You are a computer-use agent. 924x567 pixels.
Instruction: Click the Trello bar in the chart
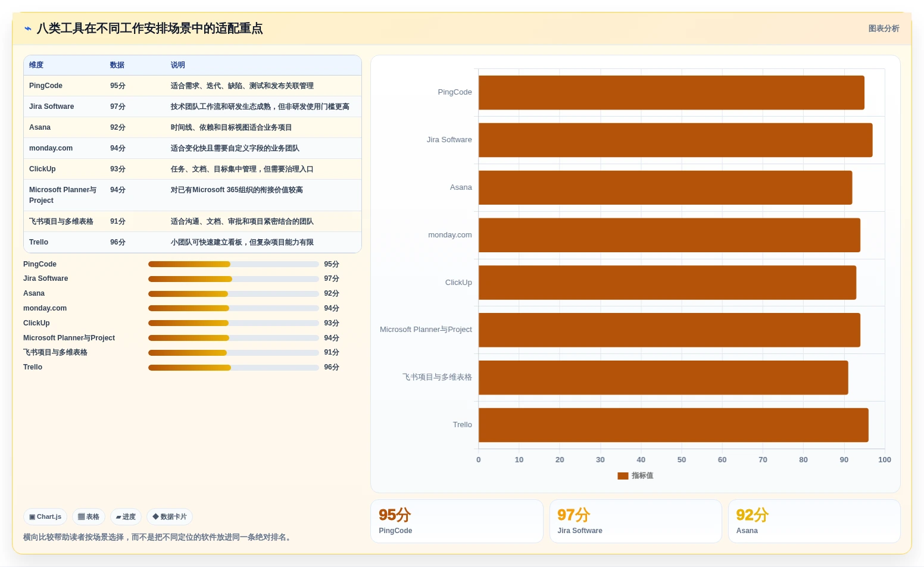[x=673, y=425]
